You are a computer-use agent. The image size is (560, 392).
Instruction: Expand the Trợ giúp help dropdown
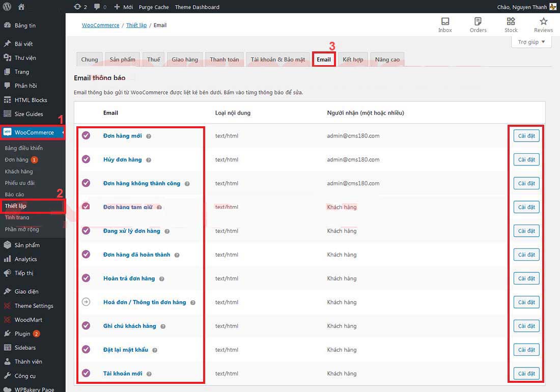[x=531, y=42]
